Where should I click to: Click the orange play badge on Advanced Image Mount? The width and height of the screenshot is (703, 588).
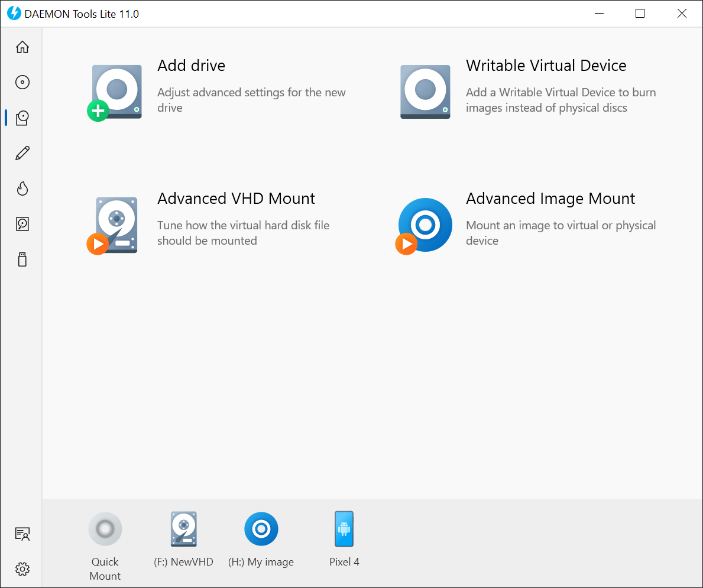pyautogui.click(x=406, y=243)
